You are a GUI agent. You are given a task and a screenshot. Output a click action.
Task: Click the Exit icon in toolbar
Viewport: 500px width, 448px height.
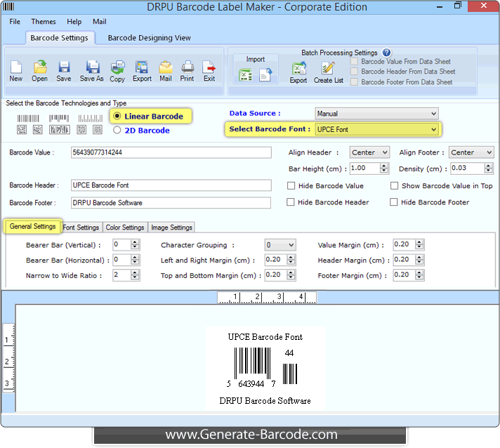pos(209,67)
